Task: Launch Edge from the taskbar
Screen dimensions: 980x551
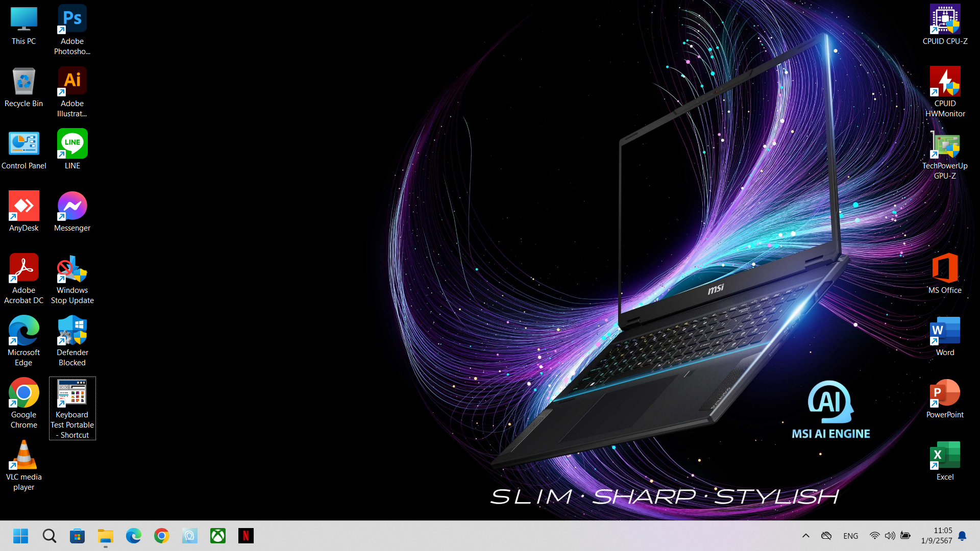Action: coord(133,536)
